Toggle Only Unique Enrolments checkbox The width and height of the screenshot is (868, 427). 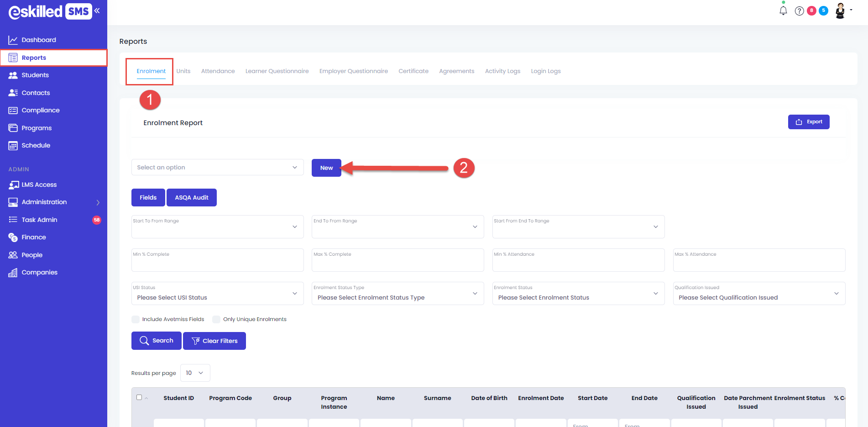pyautogui.click(x=216, y=319)
